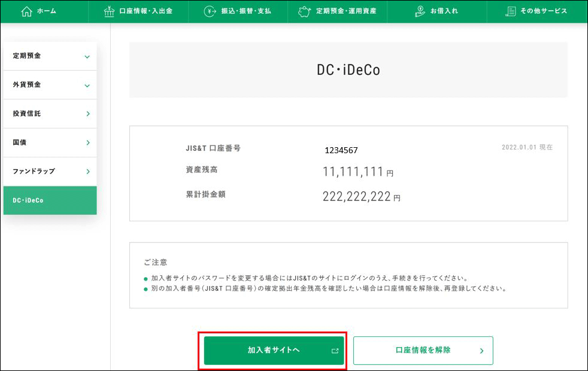Open 投資信託 via its arrow
Viewport: 588px width, 371px height.
click(87, 114)
